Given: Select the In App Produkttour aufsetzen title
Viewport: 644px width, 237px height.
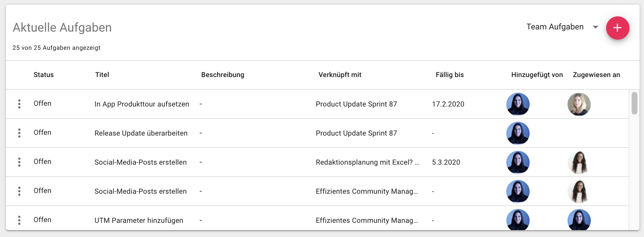Looking at the screenshot, I should coord(142,104).
